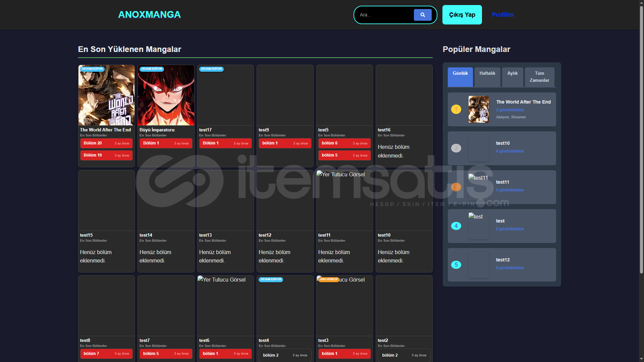Image resolution: width=644 pixels, height=362 pixels.
Task: Open test10 in popular list
Action: pyautogui.click(x=502, y=143)
